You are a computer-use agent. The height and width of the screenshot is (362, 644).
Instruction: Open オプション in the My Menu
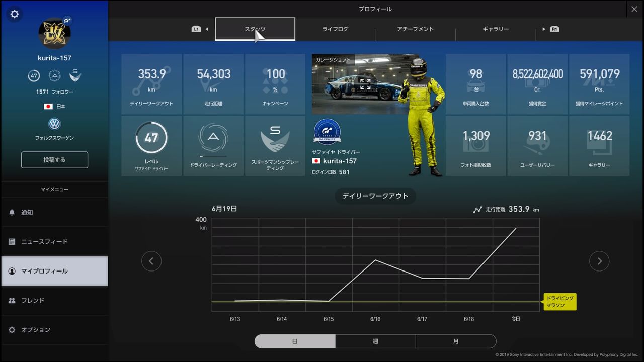[x=54, y=330]
